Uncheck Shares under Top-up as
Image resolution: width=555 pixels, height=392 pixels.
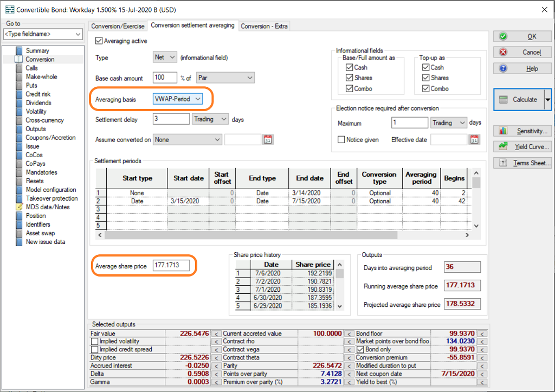click(426, 78)
